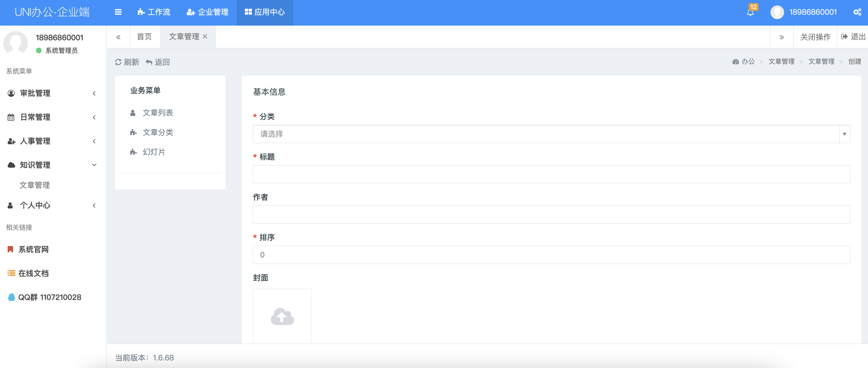Click the 标题 input field

(x=551, y=174)
